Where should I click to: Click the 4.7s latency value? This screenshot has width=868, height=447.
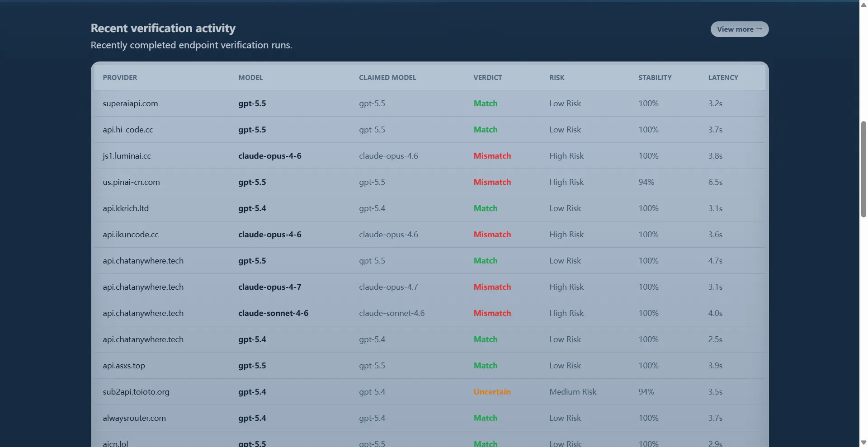(715, 261)
